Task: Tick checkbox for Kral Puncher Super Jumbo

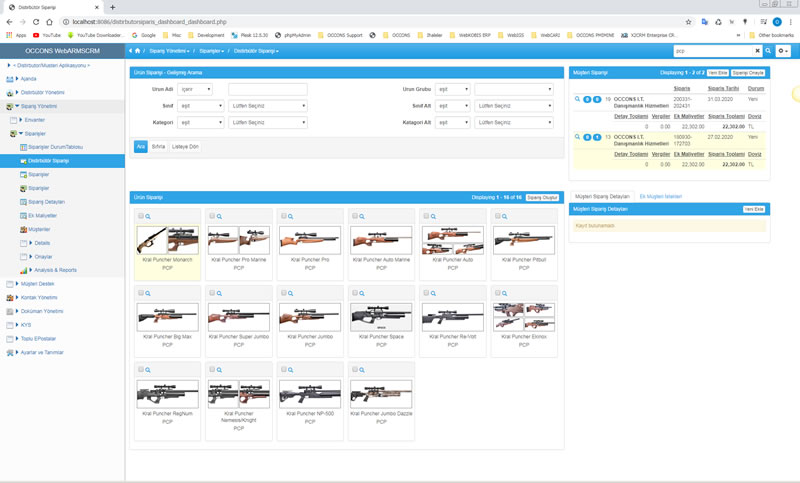Action: click(212, 293)
